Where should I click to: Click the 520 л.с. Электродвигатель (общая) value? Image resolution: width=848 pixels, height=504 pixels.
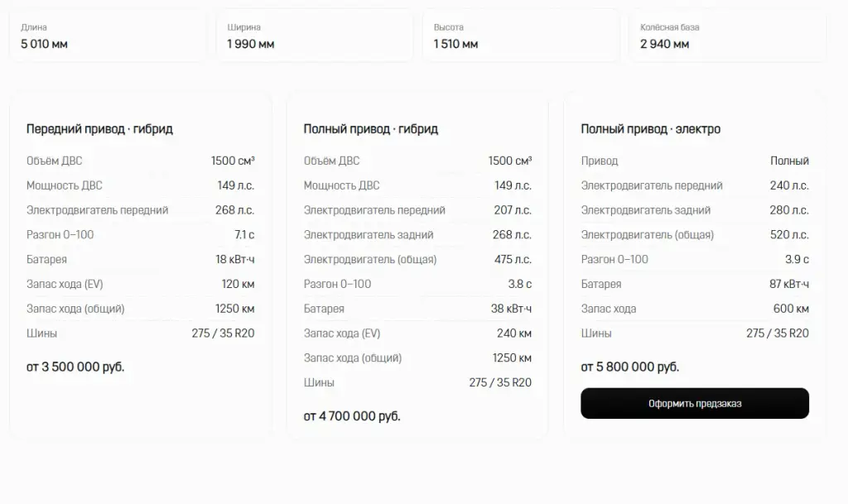click(789, 234)
